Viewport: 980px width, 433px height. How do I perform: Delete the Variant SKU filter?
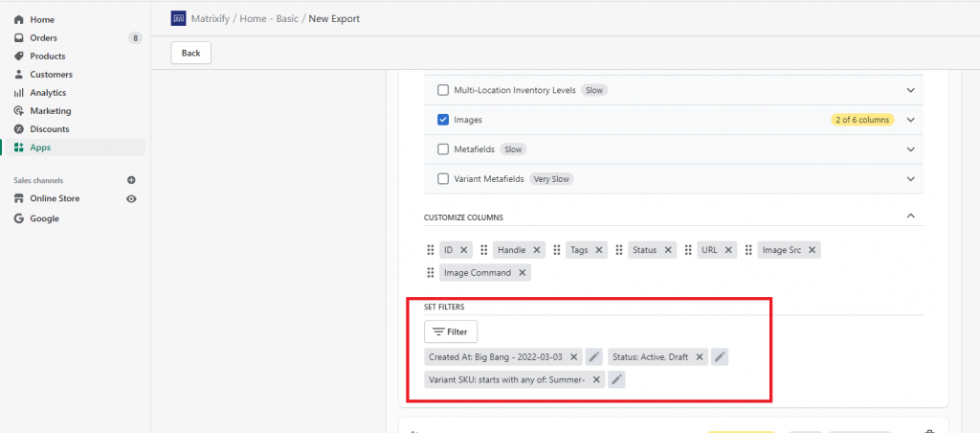point(596,379)
